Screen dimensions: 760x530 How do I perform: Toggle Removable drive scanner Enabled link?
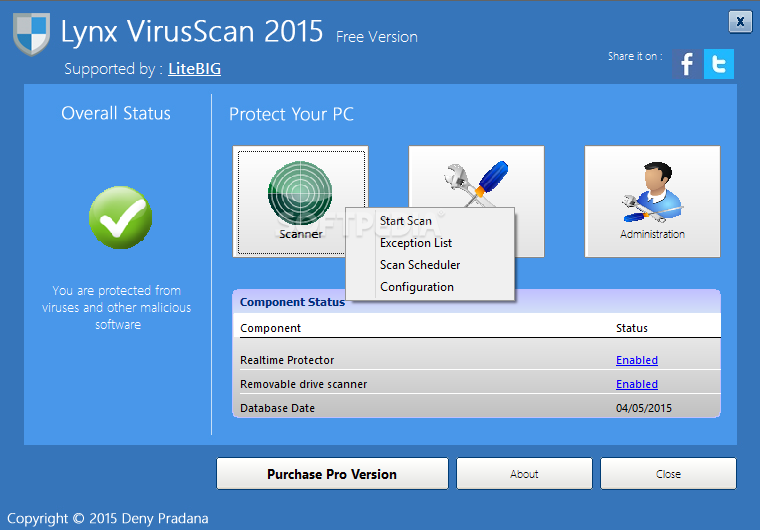pyautogui.click(x=636, y=384)
